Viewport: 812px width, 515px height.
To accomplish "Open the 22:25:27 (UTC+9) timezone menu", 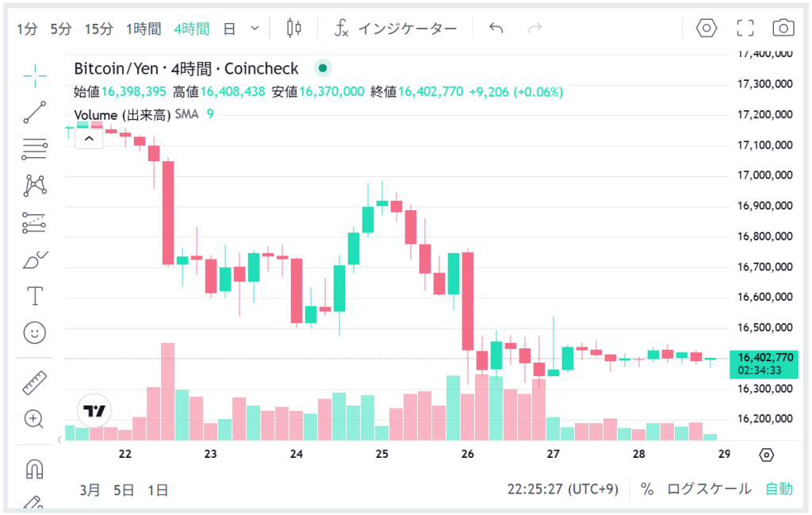I will click(562, 489).
